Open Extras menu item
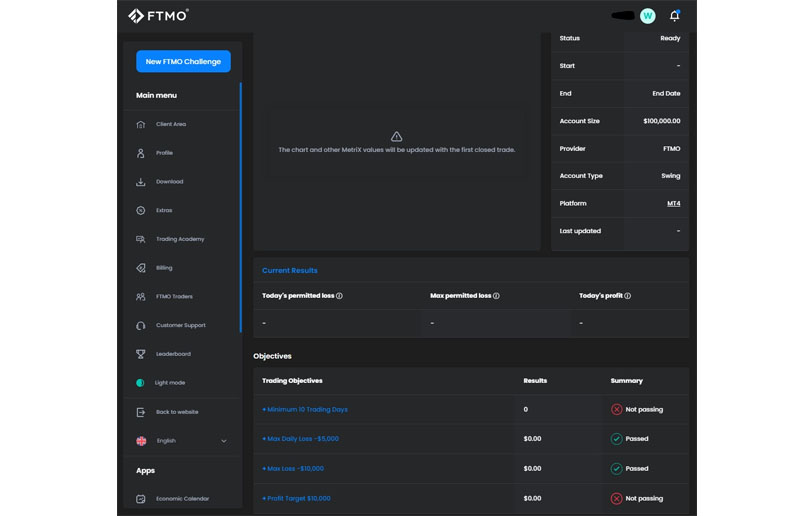This screenshot has height=516, width=800. coord(164,210)
